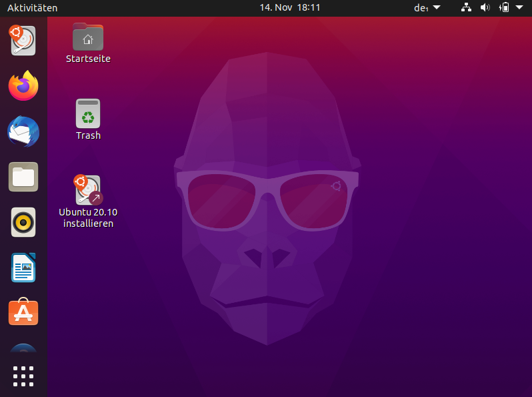Select the Trash desktop icon
532x397 pixels.
(x=88, y=119)
